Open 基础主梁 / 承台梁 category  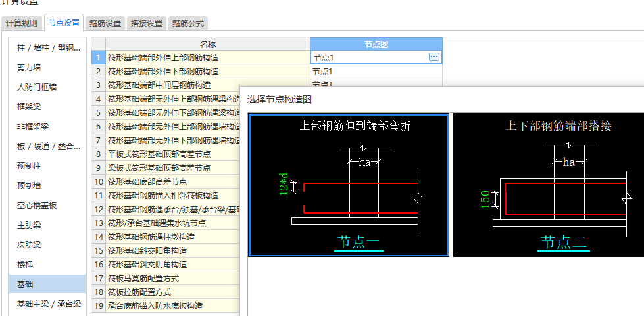coord(48,304)
